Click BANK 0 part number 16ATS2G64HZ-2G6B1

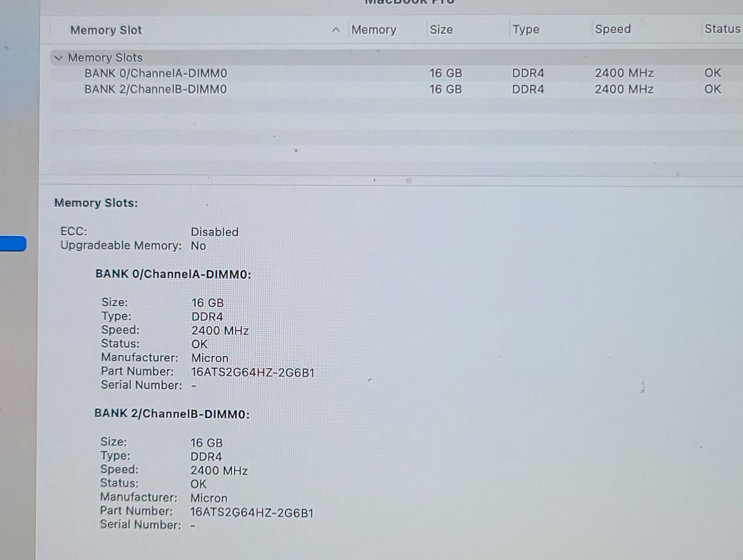tap(253, 372)
